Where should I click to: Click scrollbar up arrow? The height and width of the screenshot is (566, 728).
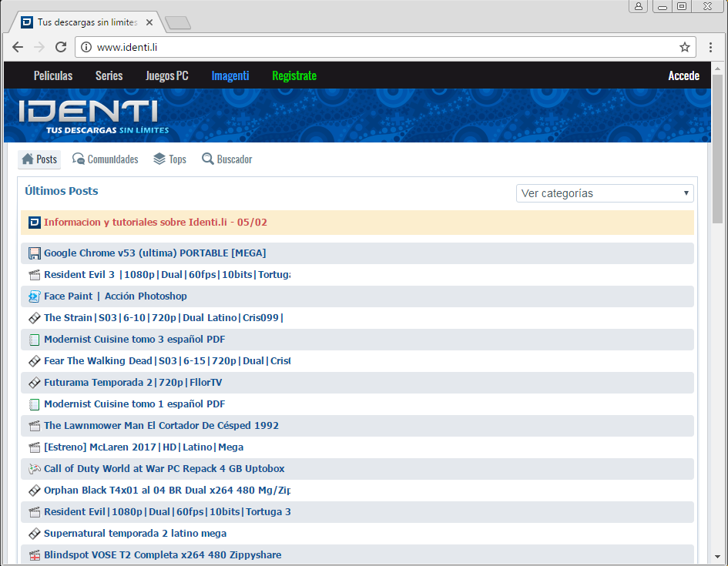pyautogui.click(x=717, y=69)
